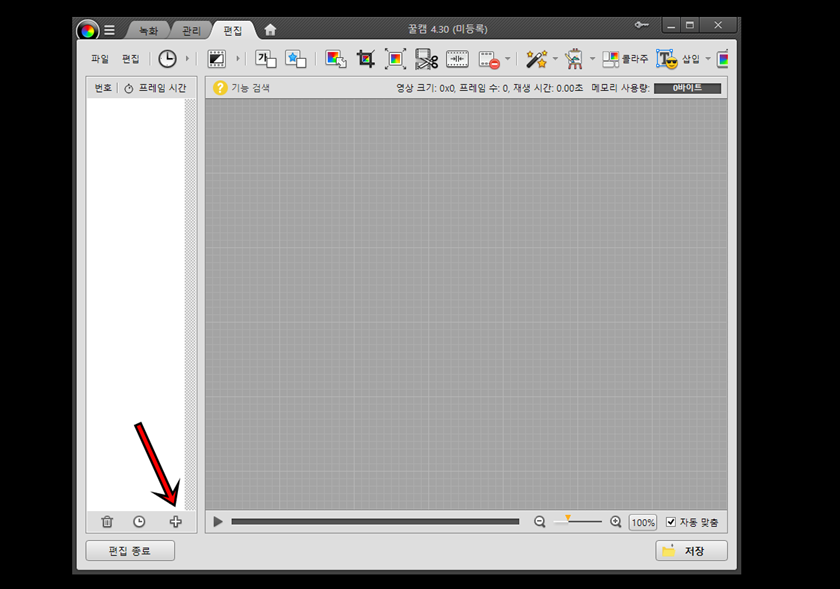Image resolution: width=840 pixels, height=589 pixels.
Task: Select the crop tool
Action: point(366,59)
